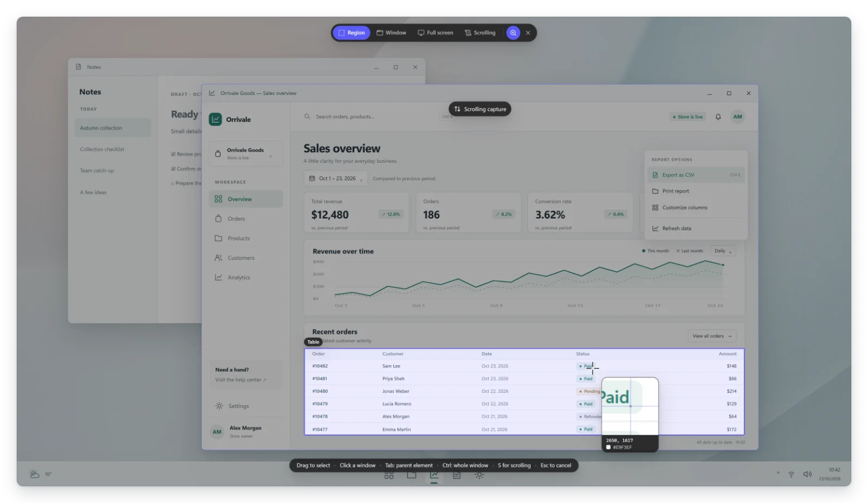Open Overview in workspace sidebar

[x=246, y=199]
